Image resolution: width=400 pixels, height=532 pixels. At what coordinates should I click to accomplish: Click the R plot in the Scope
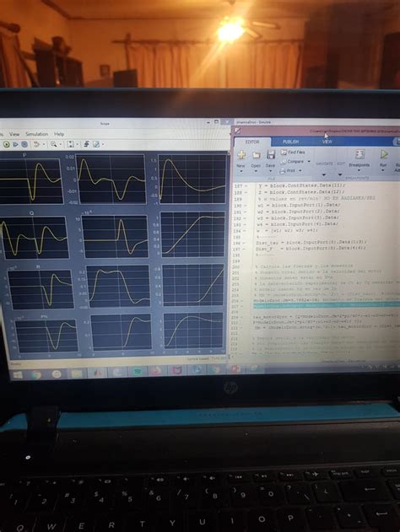point(41,289)
